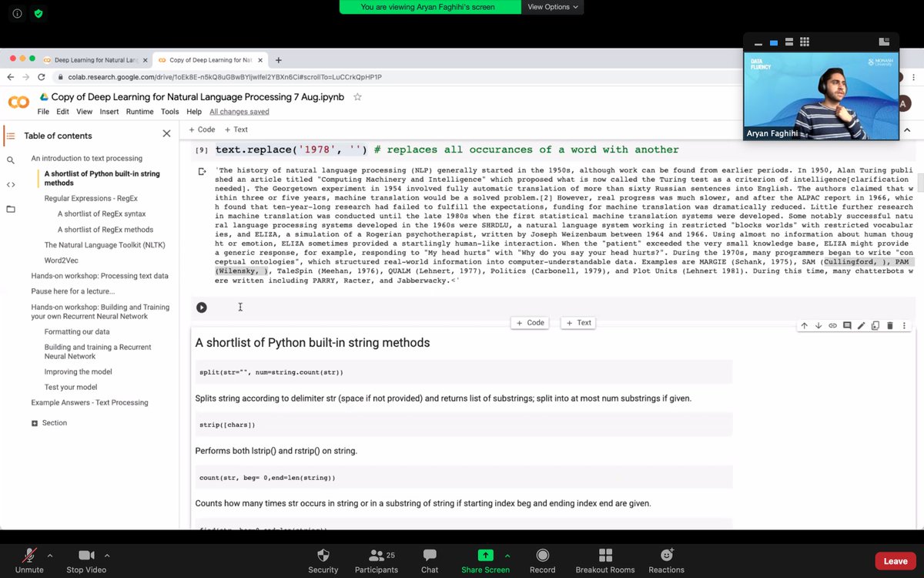Click the browser address bar URL
Screen dimensions: 924x578
[225, 77]
